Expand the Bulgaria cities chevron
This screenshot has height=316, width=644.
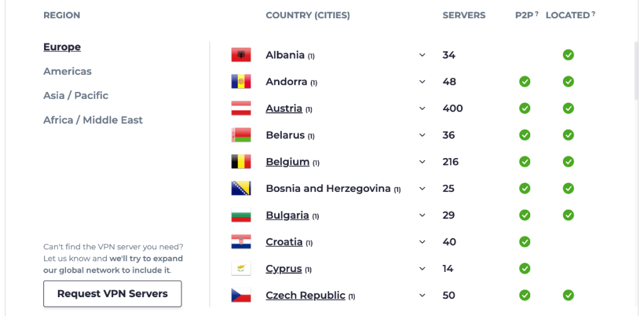pyautogui.click(x=422, y=215)
